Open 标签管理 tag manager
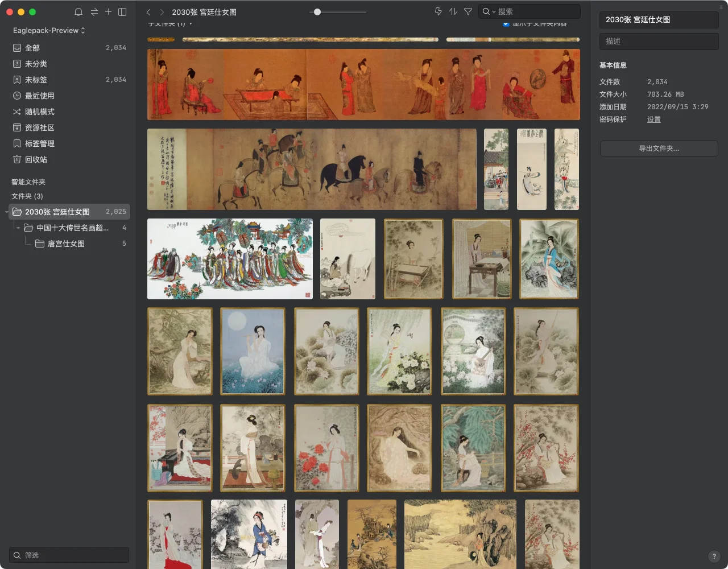Image resolution: width=728 pixels, height=569 pixels. tap(69, 143)
